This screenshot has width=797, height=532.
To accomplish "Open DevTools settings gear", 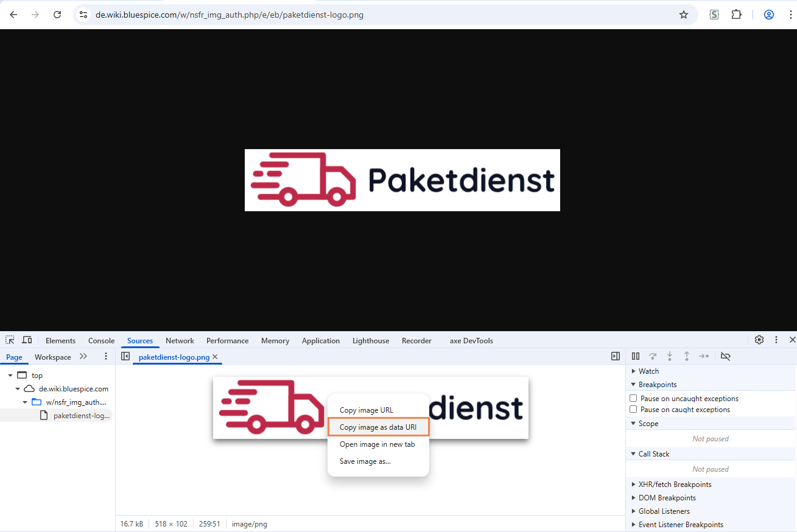I will click(759, 340).
